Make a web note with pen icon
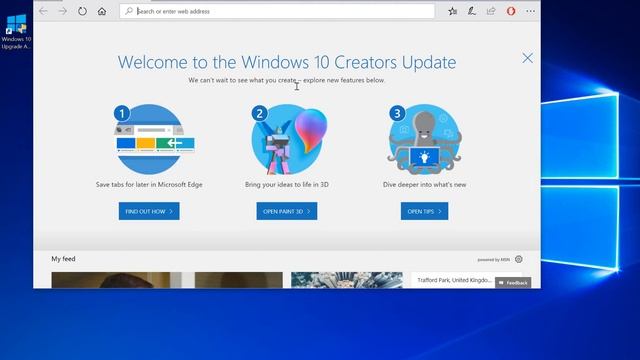The width and height of the screenshot is (640, 360). tap(472, 11)
